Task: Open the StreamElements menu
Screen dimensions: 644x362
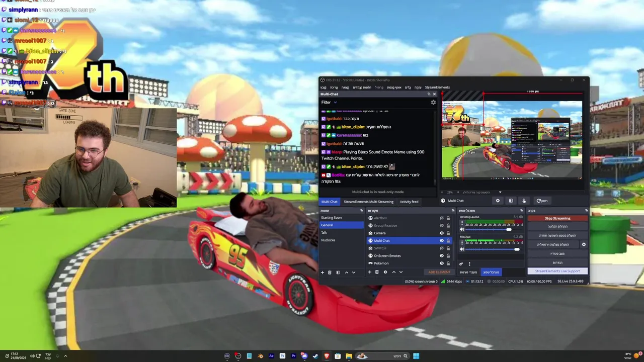Action: pos(437,87)
